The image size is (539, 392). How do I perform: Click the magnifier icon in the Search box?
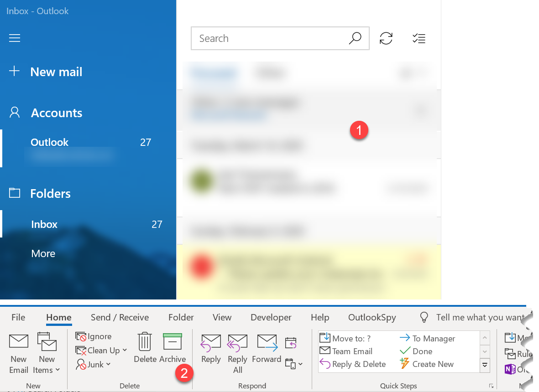click(x=355, y=38)
